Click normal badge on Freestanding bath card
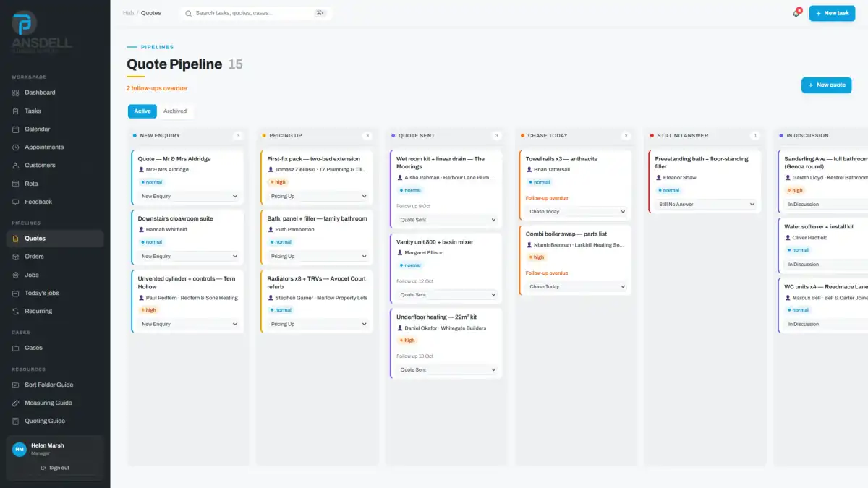This screenshot has width=868, height=488. click(668, 190)
